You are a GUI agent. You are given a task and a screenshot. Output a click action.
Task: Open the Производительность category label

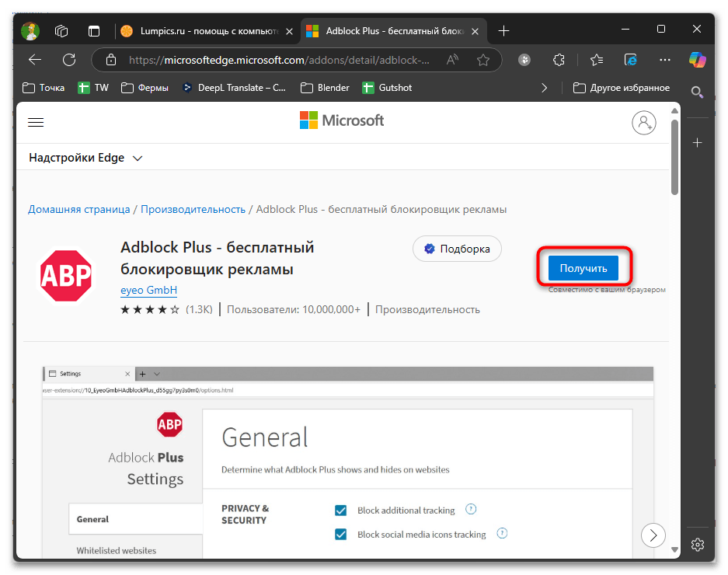click(427, 309)
